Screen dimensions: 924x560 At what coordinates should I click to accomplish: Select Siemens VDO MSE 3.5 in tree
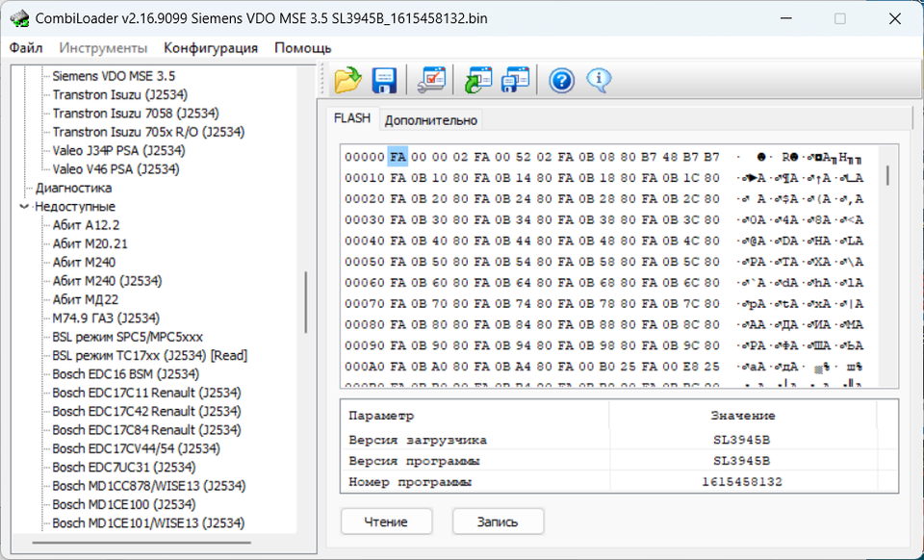coord(114,76)
